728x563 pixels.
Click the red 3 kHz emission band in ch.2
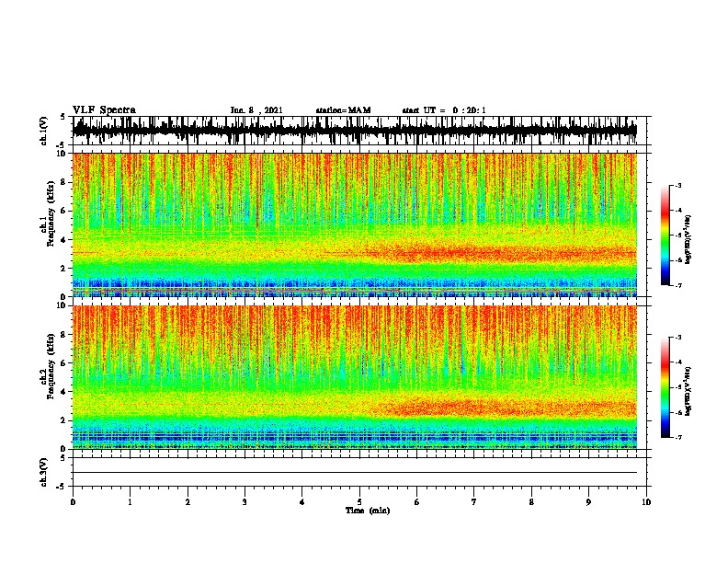click(502, 407)
